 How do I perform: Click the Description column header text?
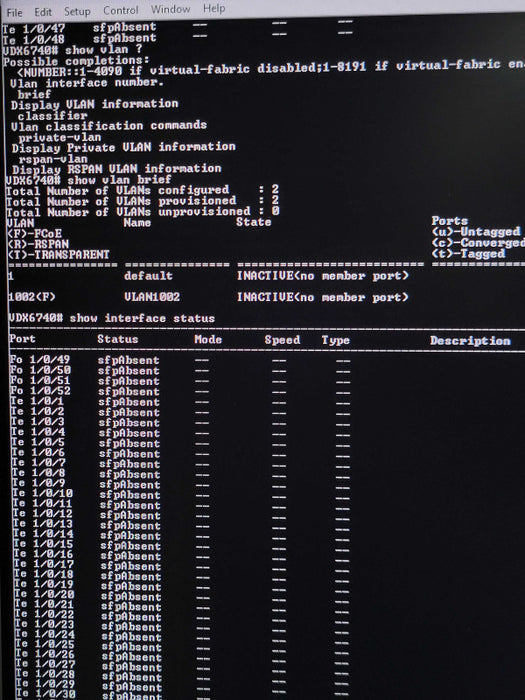coord(470,341)
